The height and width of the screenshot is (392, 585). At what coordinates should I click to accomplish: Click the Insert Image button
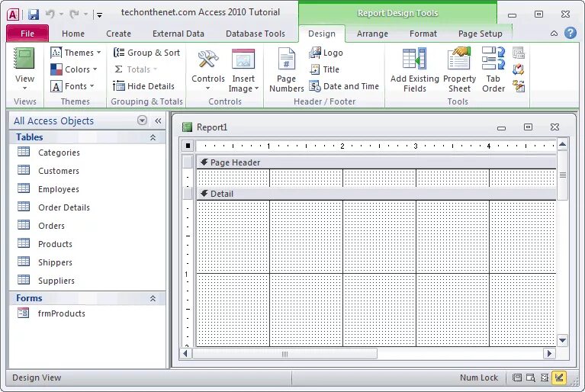pyautogui.click(x=243, y=70)
